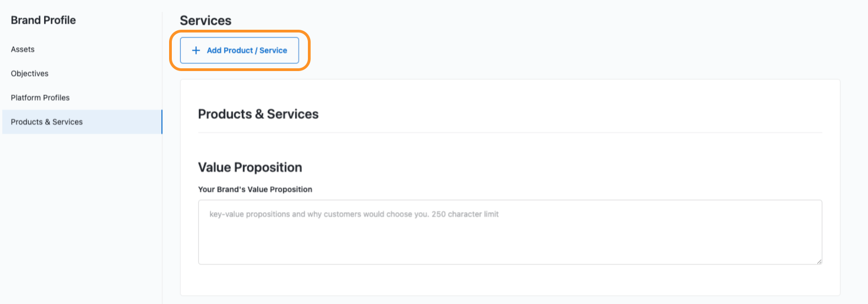The image size is (868, 304).
Task: Click empty space inside the value proposition box
Action: point(509,245)
